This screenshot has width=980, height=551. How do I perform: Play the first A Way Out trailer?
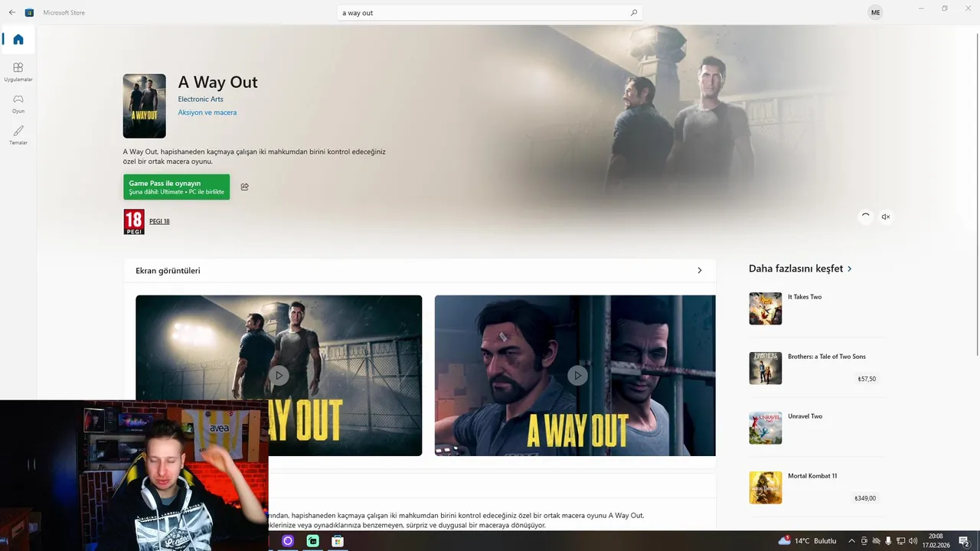(279, 375)
